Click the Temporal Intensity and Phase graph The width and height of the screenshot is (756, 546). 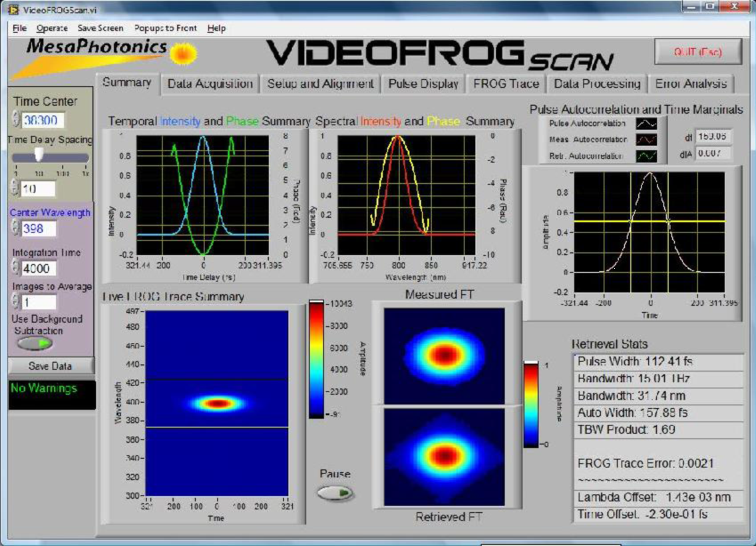(203, 195)
